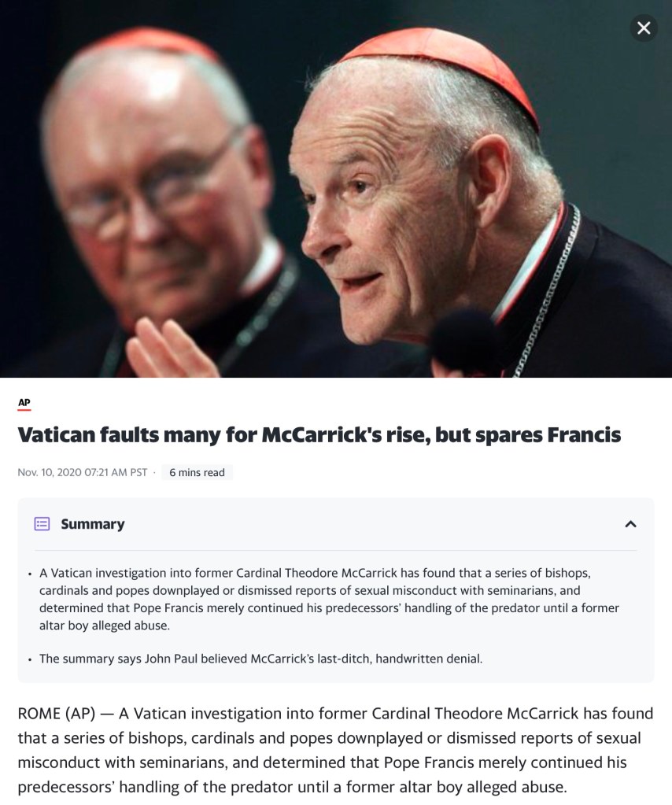The width and height of the screenshot is (672, 805).
Task: Open the McCarrick headline
Action: click(x=319, y=435)
